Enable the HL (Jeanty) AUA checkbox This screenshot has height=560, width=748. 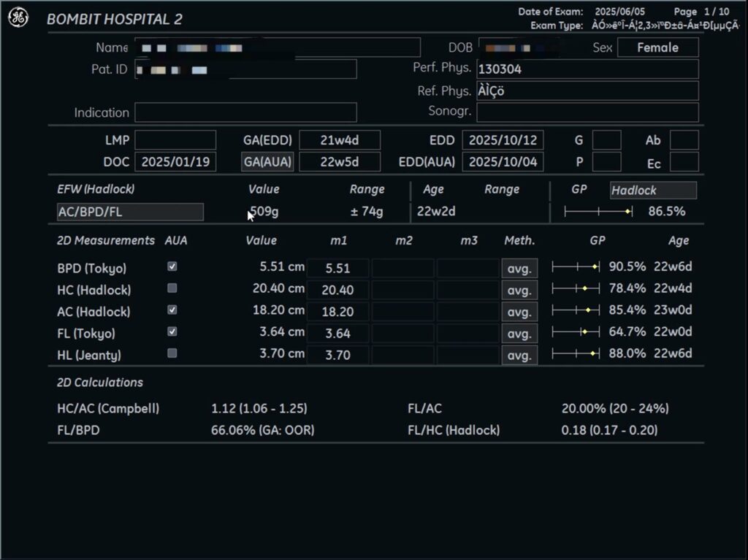[172, 353]
